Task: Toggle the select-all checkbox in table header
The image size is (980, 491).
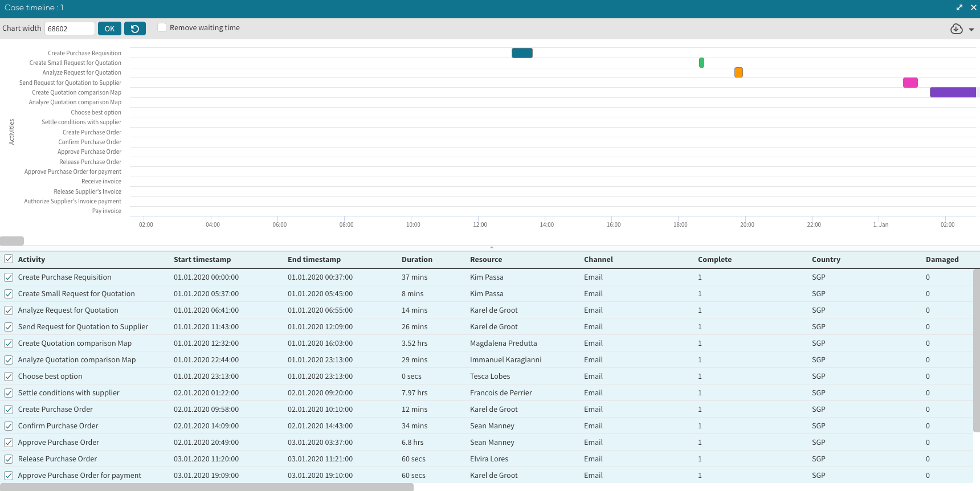Action: click(9, 259)
